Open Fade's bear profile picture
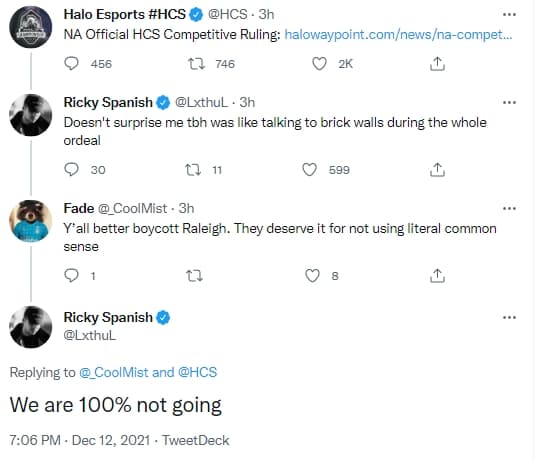Viewport: 535px width, 462px height. 31,221
